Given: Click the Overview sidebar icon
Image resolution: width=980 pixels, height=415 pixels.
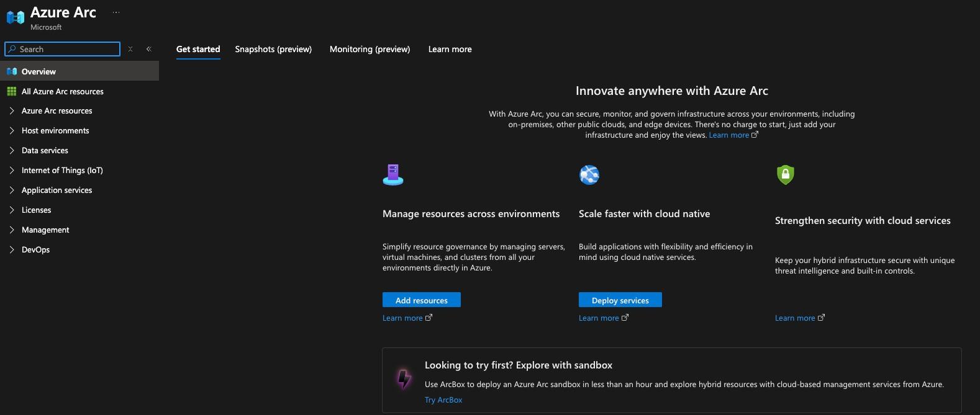Looking at the screenshot, I should (11, 71).
